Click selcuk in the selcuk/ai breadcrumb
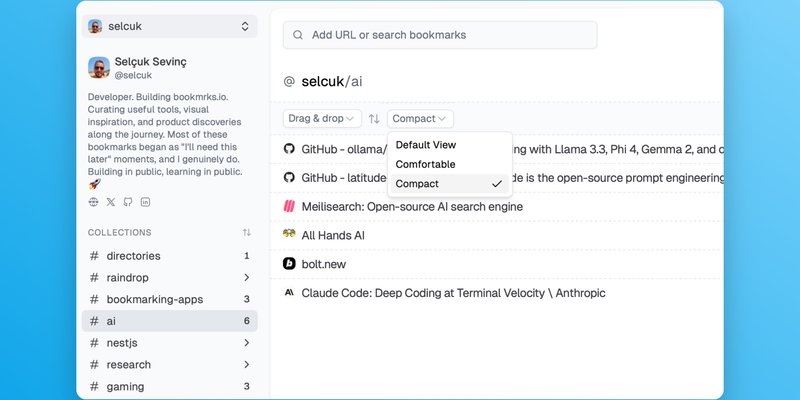Viewport: 800px width, 400px height. [x=322, y=82]
